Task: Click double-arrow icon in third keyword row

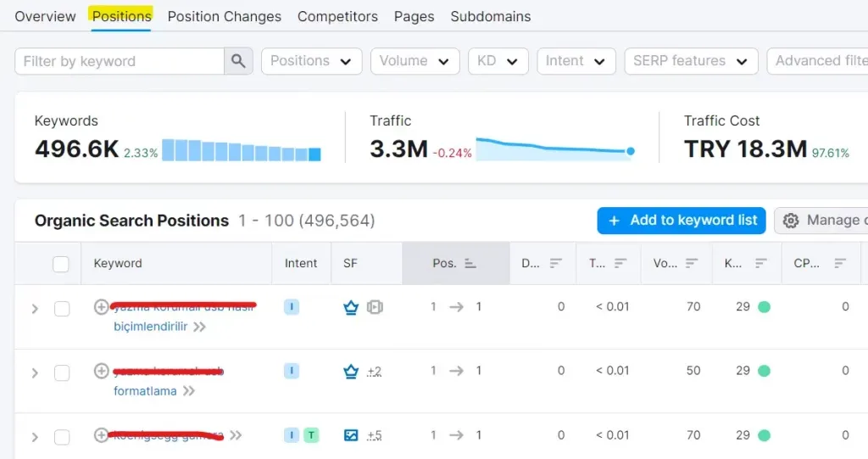Action: coord(236,435)
